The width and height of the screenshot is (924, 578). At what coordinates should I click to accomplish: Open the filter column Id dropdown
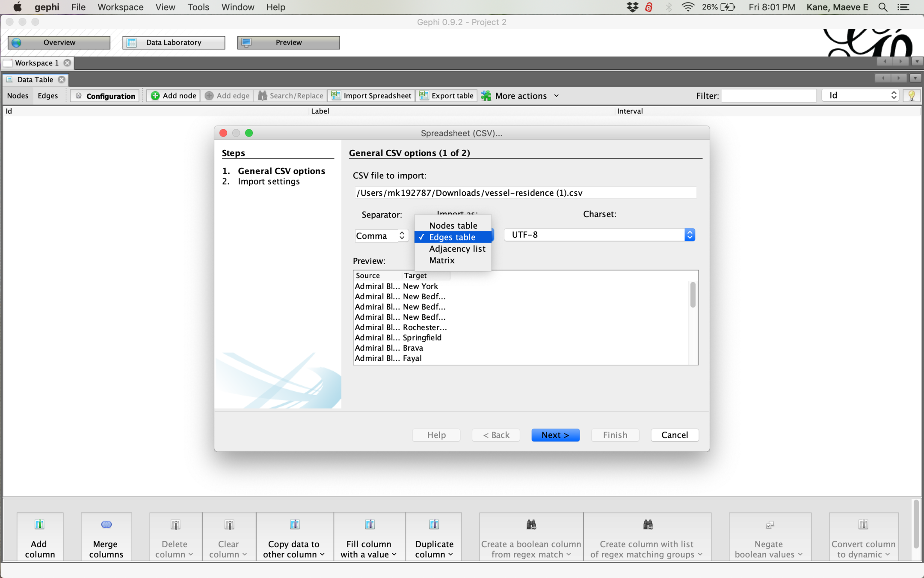pos(860,95)
